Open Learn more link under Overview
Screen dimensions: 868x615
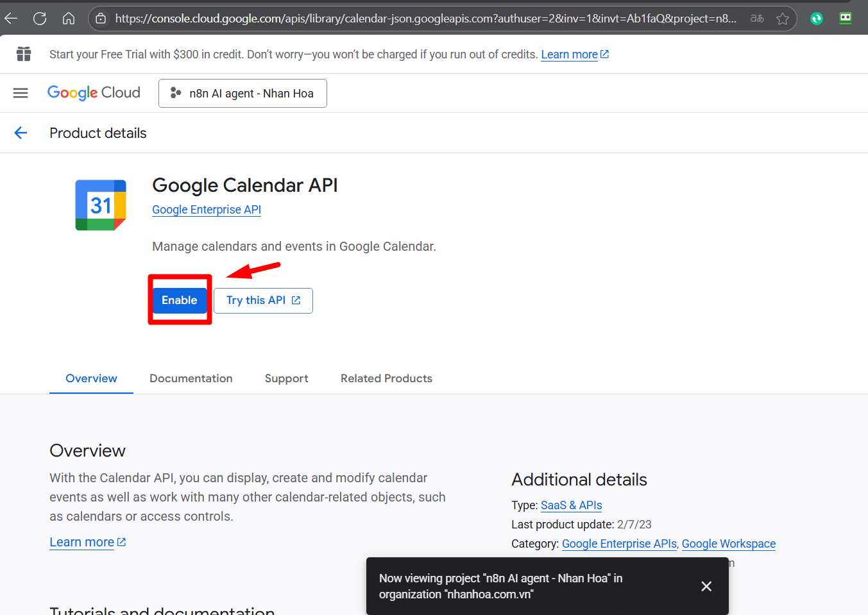[x=88, y=543]
